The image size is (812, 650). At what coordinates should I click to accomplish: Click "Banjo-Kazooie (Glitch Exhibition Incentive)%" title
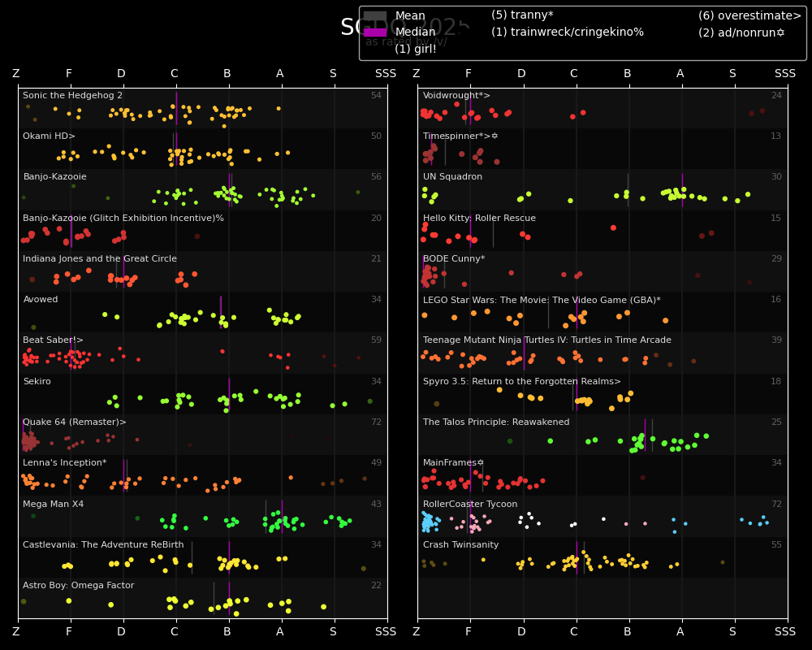123,219
